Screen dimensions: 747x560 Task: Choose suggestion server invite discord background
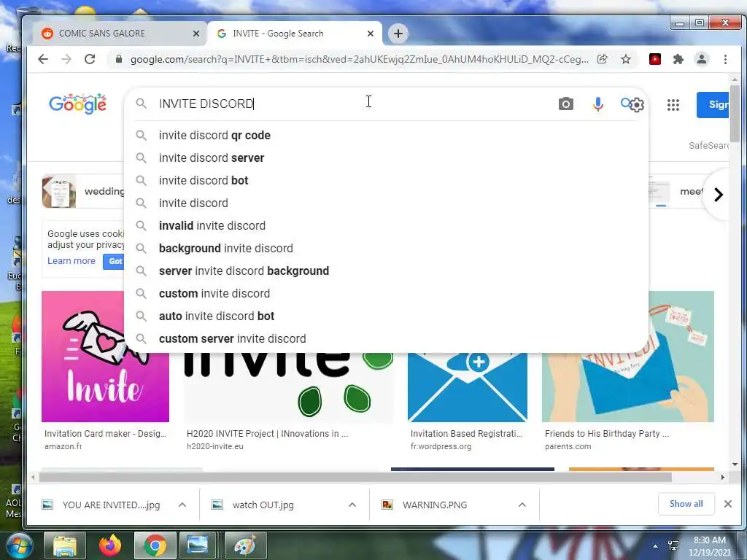click(x=386, y=271)
